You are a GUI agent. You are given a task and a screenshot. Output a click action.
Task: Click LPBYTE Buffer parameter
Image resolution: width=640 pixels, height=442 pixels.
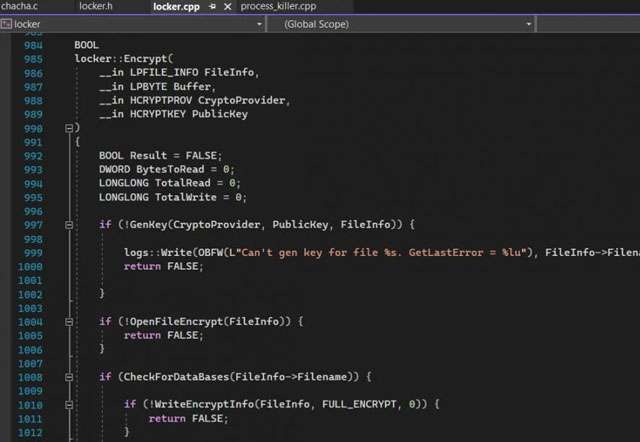(170, 87)
